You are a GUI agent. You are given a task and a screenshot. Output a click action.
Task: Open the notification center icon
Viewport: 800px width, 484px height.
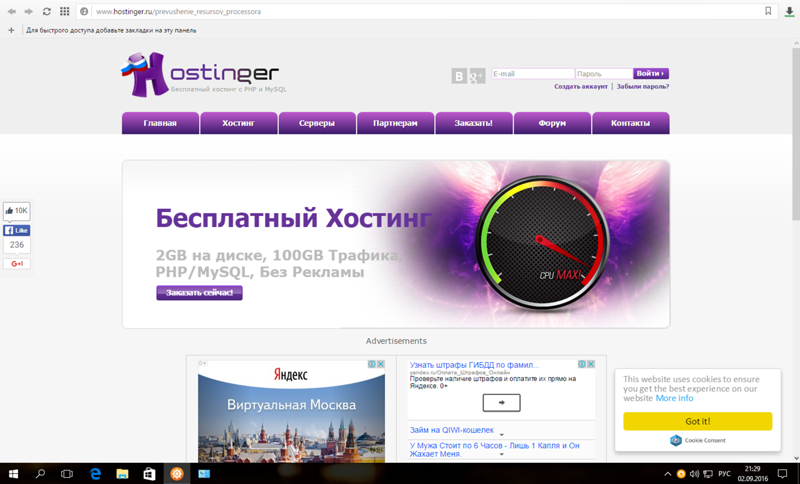(782, 474)
